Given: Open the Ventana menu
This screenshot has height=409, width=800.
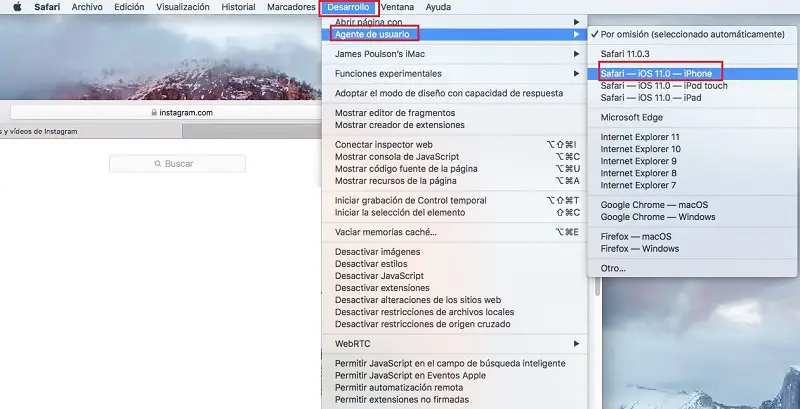Looking at the screenshot, I should (397, 7).
